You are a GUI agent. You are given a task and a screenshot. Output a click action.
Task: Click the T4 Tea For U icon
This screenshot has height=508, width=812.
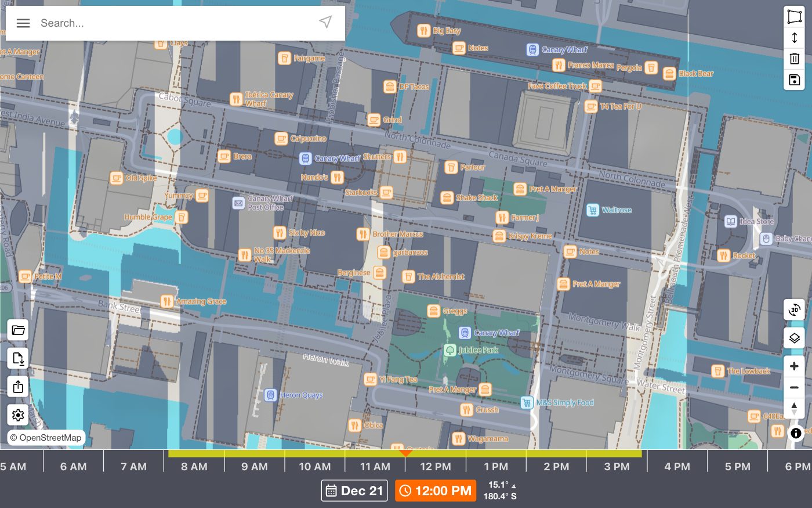(590, 106)
